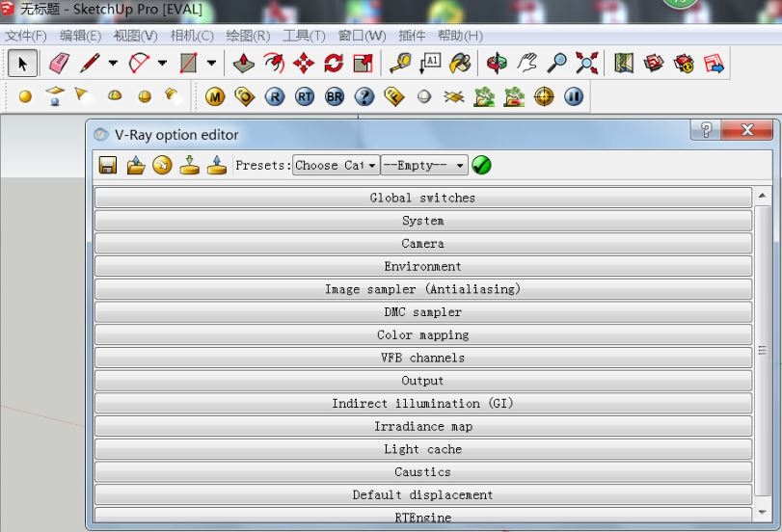Open the arc tool dropdown arrow

[162, 63]
